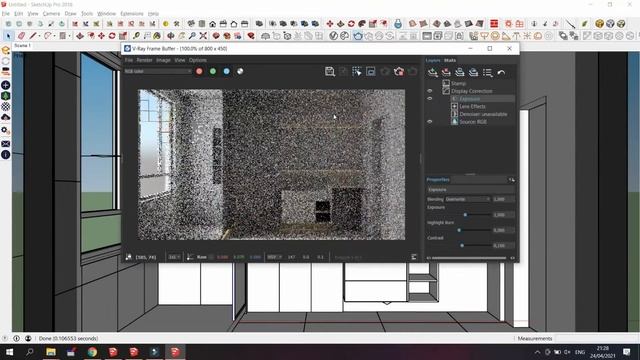This screenshot has width=640, height=360.
Task: Toggle visibility of Exposure layer
Action: point(429,99)
